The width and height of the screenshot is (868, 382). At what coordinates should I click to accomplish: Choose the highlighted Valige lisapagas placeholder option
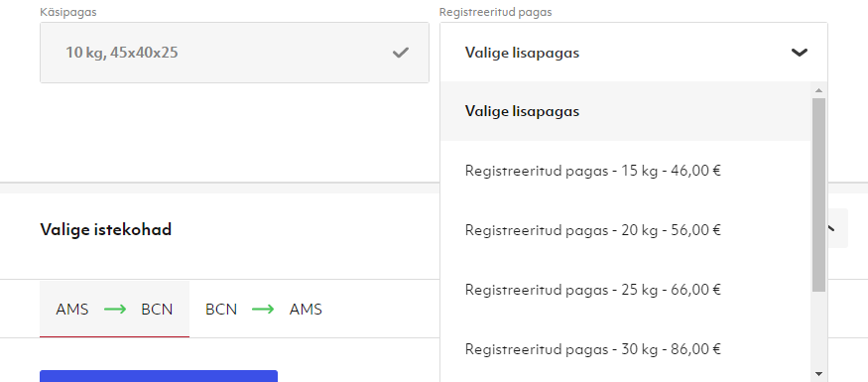point(626,111)
